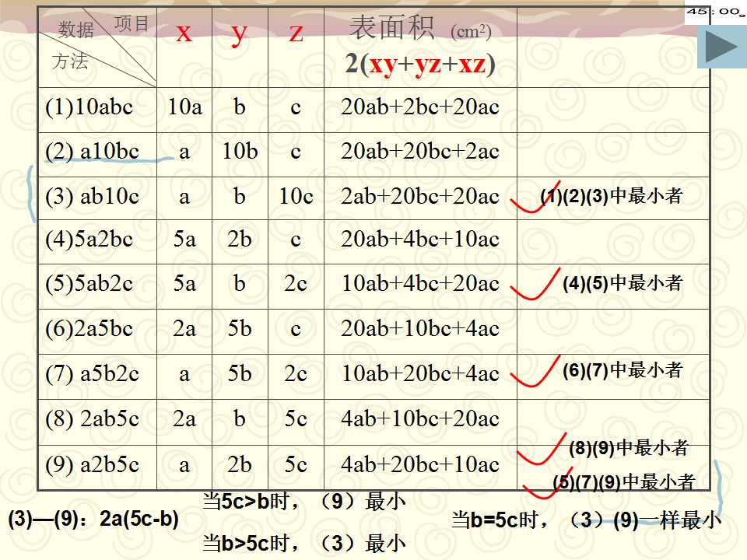Click the red x column header
The height and width of the screenshot is (560, 747).
[184, 33]
